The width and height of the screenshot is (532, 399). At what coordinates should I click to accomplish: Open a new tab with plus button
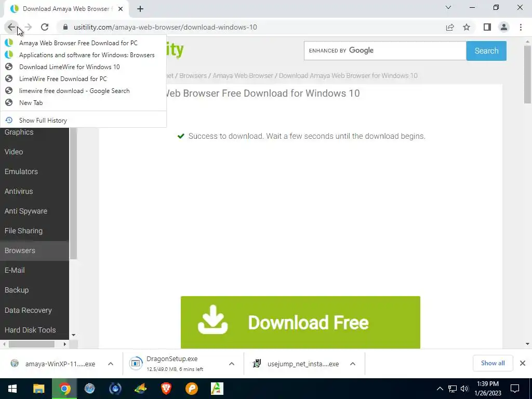(140, 9)
